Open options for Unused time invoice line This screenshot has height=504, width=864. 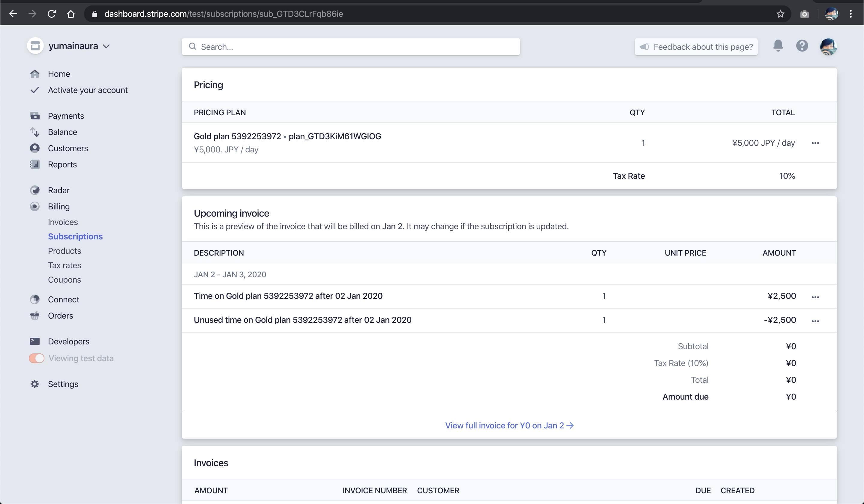tap(815, 321)
